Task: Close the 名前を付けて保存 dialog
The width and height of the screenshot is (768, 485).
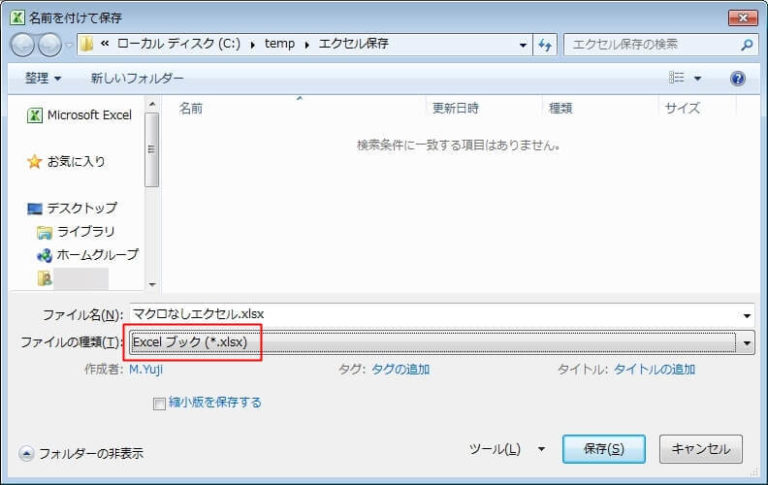Action: [743, 18]
